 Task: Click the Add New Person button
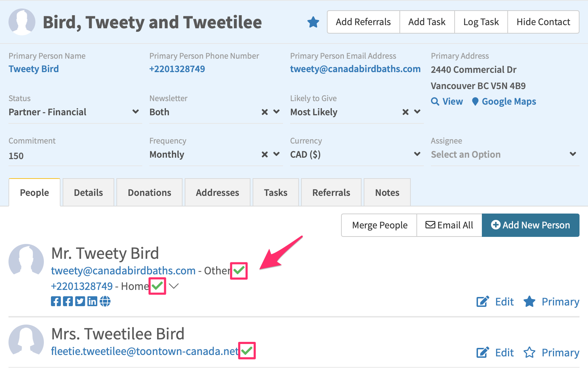[530, 225]
